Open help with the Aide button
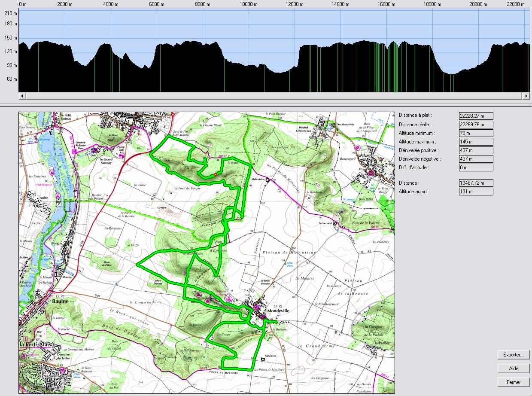 pyautogui.click(x=514, y=369)
